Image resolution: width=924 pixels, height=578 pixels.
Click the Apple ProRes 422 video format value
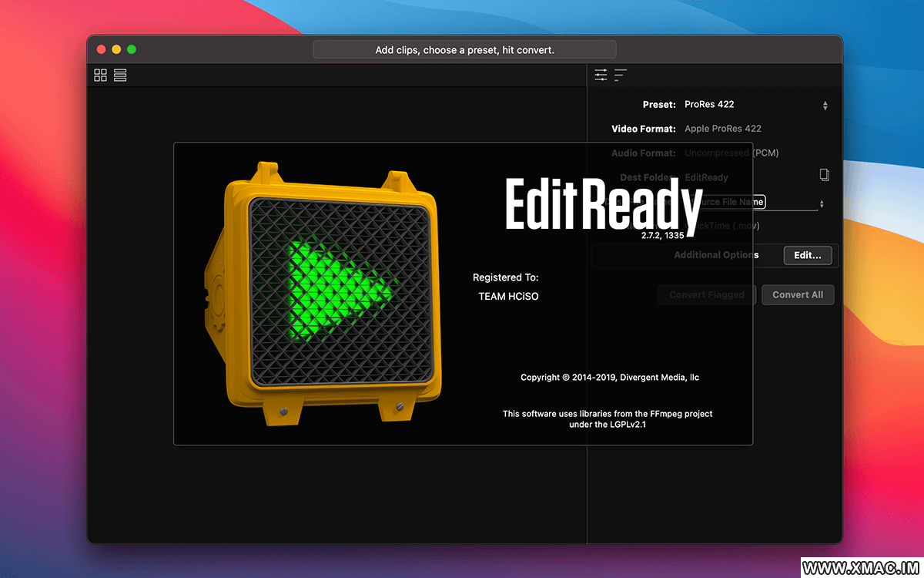[722, 129]
